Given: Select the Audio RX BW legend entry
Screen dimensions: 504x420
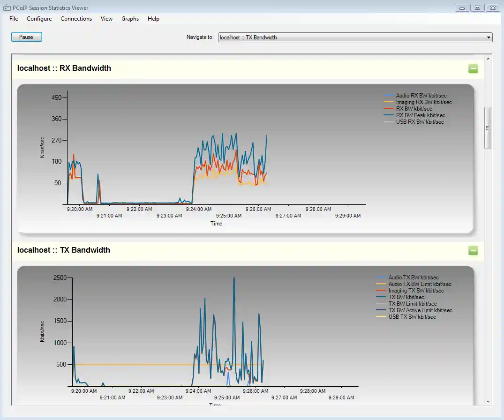Looking at the screenshot, I should [421, 96].
